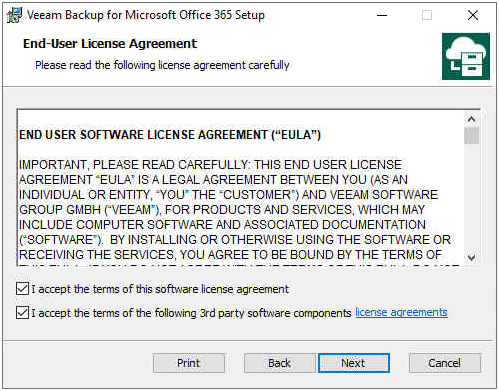Print the license agreement
Viewport: 499px width, 391px height.
[189, 363]
